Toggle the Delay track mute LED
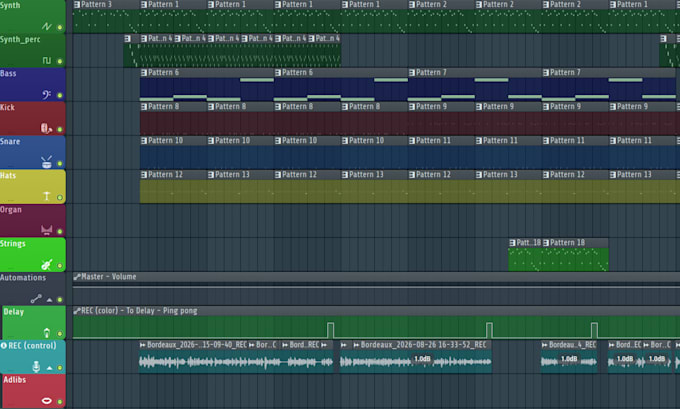 click(60, 334)
